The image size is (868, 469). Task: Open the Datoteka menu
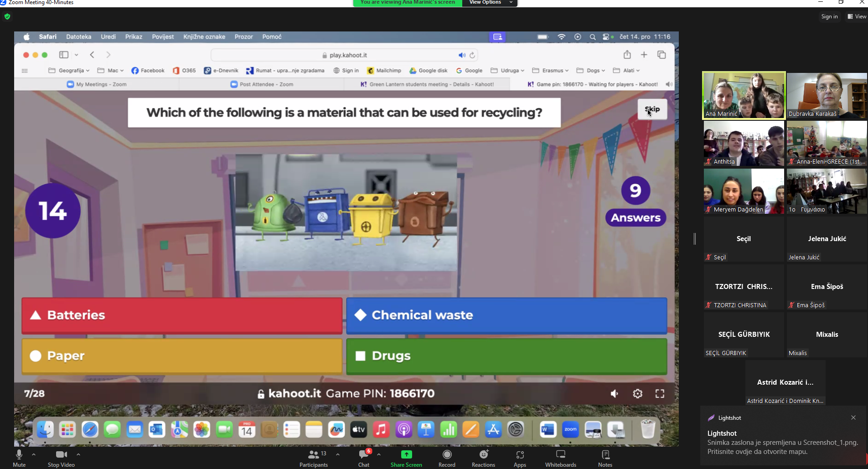(x=78, y=37)
